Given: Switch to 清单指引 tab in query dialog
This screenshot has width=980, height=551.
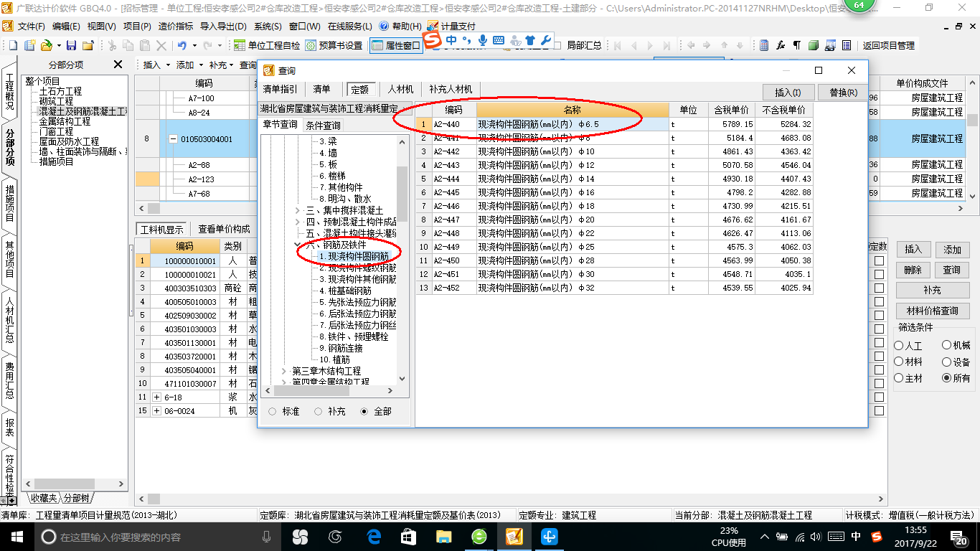Looking at the screenshot, I should (x=280, y=89).
